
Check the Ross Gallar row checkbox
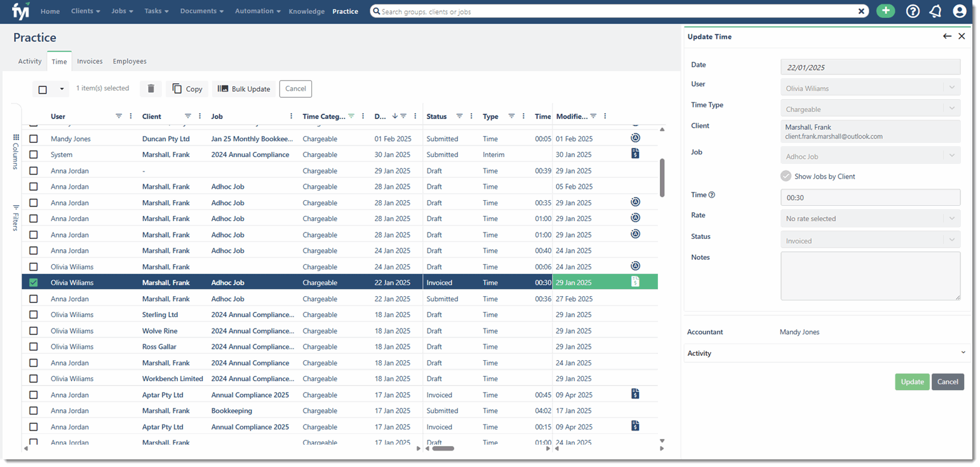point(34,347)
